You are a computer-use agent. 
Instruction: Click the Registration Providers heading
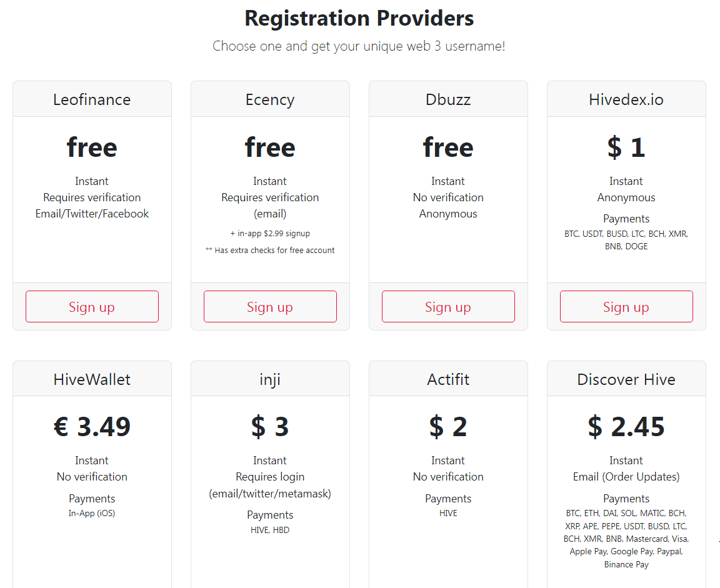[x=359, y=18]
